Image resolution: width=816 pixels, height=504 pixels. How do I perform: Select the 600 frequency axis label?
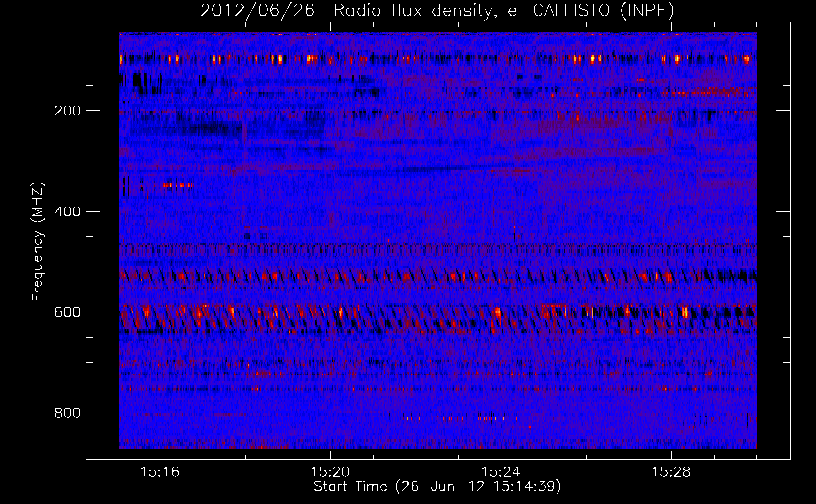[x=68, y=312]
